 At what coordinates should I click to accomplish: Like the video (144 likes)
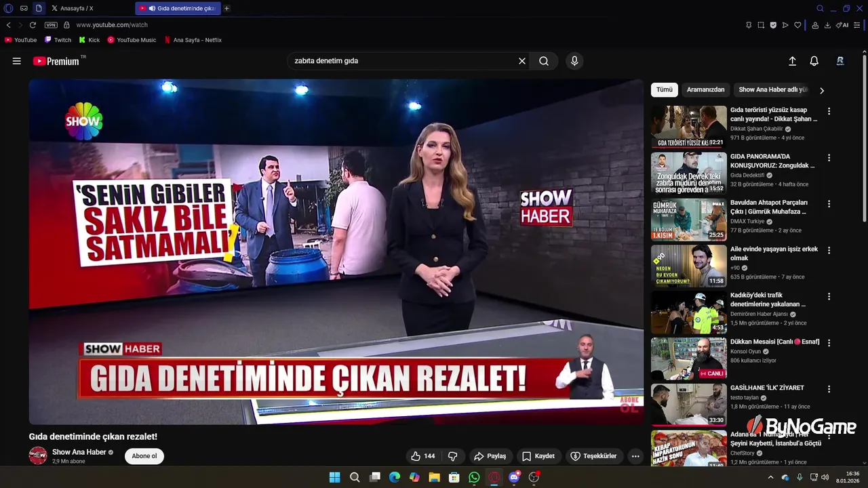[423, 456]
